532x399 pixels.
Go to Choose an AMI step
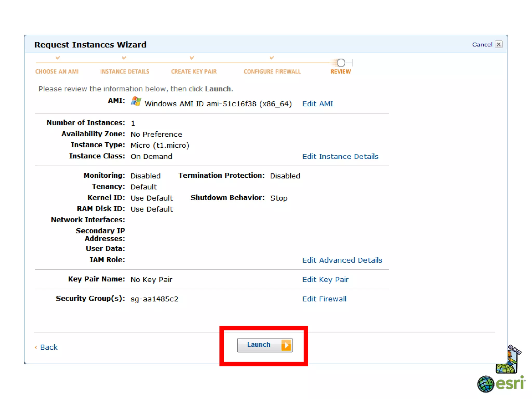57,71
